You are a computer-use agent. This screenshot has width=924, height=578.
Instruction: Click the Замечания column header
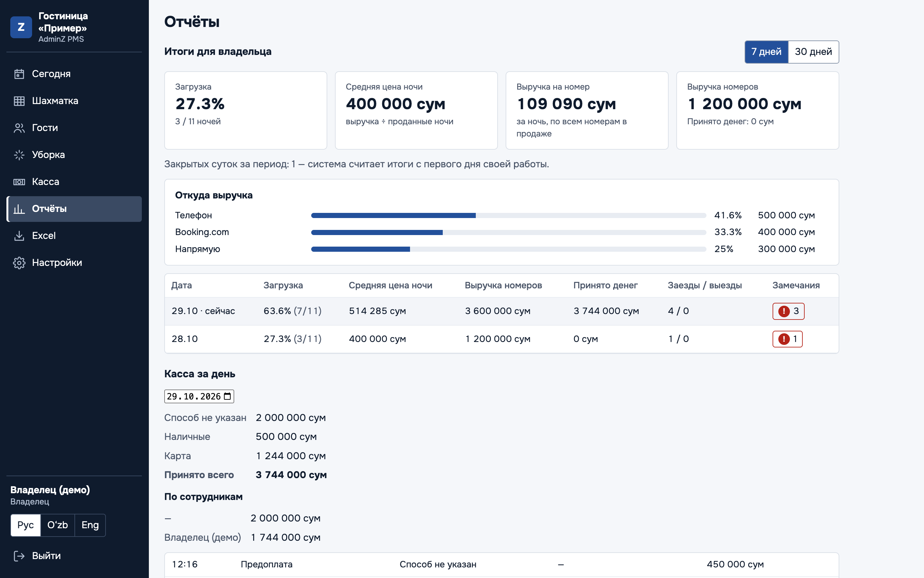point(796,285)
